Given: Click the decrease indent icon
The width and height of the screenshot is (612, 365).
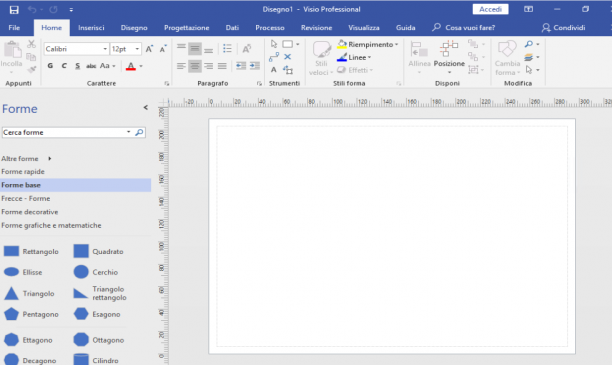Looking at the screenshot, I should tap(241, 66).
